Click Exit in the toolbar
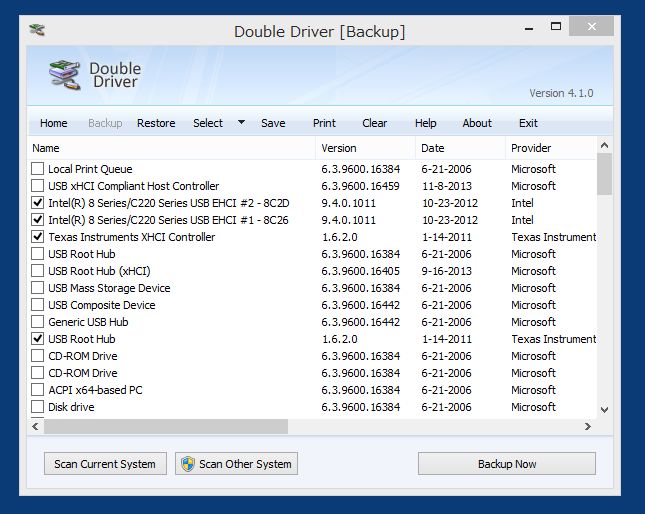 tap(528, 123)
